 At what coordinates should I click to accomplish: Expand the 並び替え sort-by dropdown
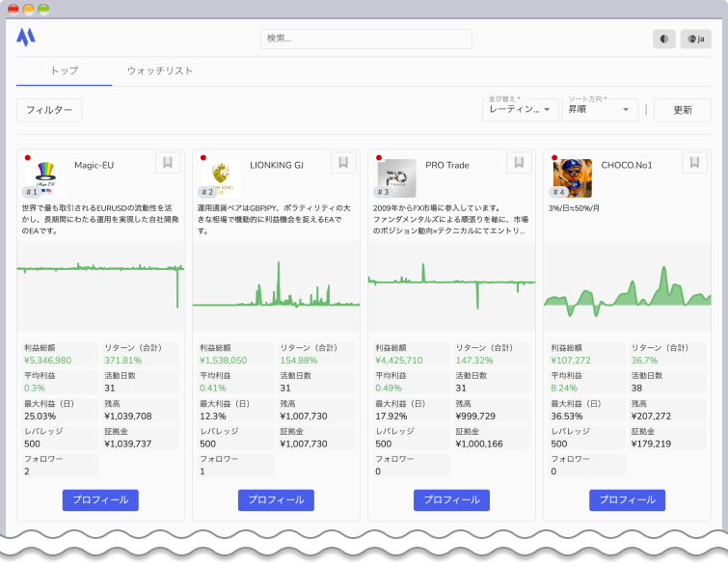click(x=520, y=110)
